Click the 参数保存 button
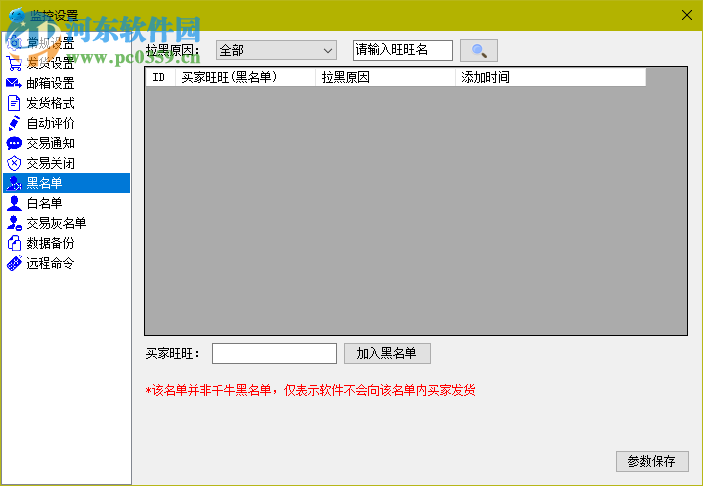The image size is (703, 486). pos(652,461)
